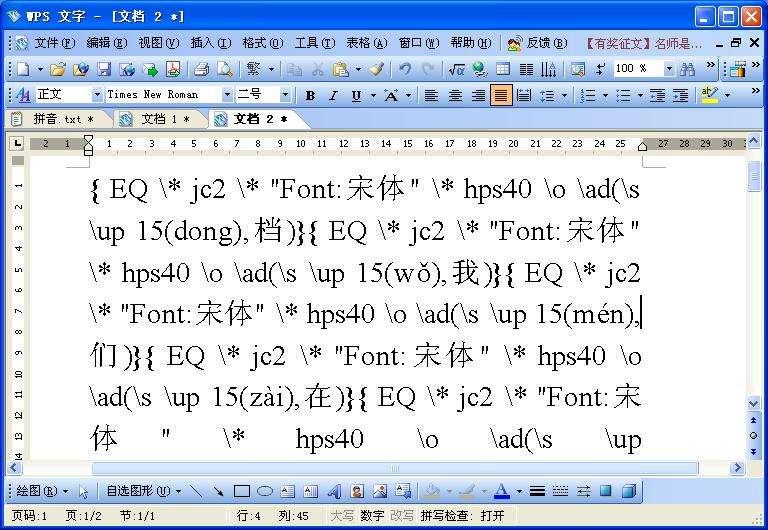The width and height of the screenshot is (768, 530).
Task: Click the font color A swatch
Action: (502, 491)
